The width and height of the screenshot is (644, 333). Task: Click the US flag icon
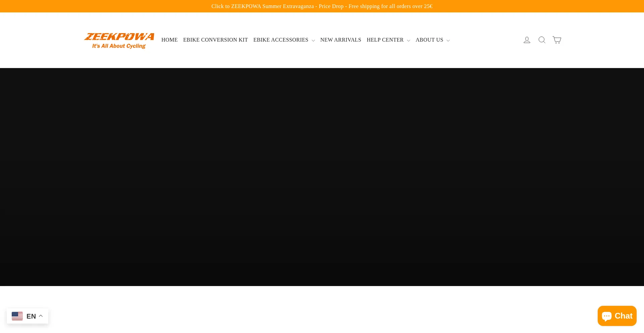click(x=17, y=316)
